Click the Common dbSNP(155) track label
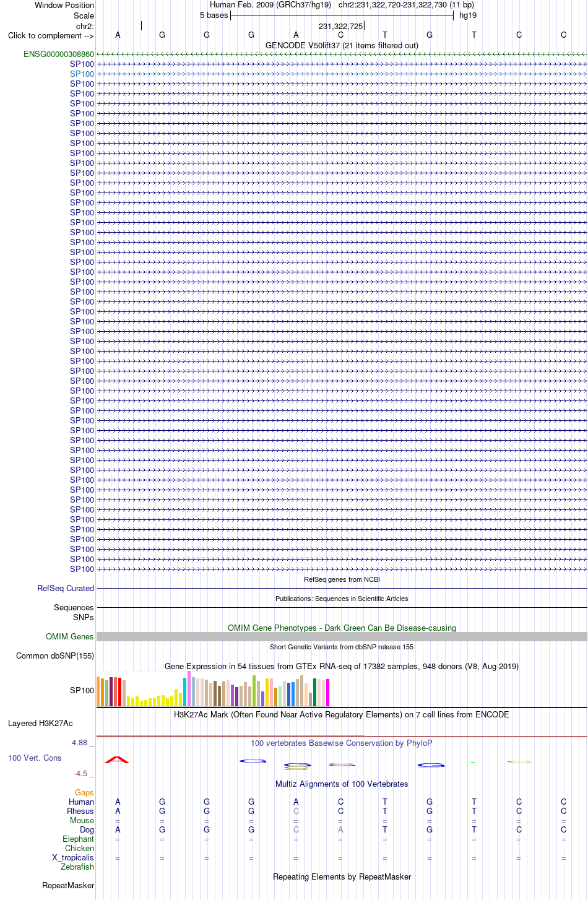 [x=55, y=656]
